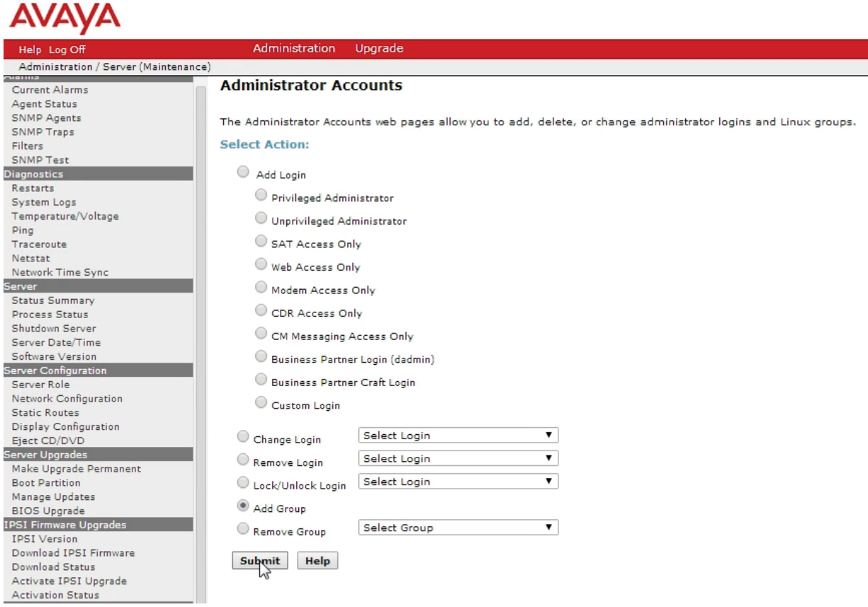Select the Add Group radio button
The image size is (868, 607).
point(243,506)
